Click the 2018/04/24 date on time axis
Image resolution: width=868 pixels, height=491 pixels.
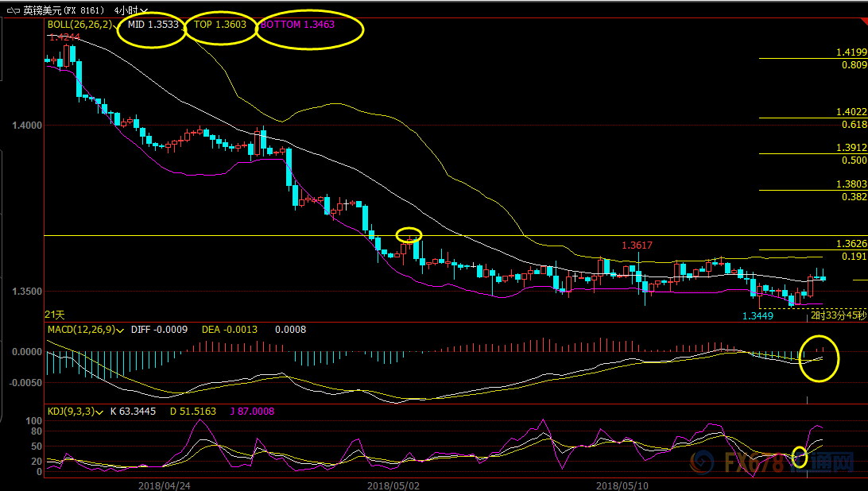(x=163, y=484)
